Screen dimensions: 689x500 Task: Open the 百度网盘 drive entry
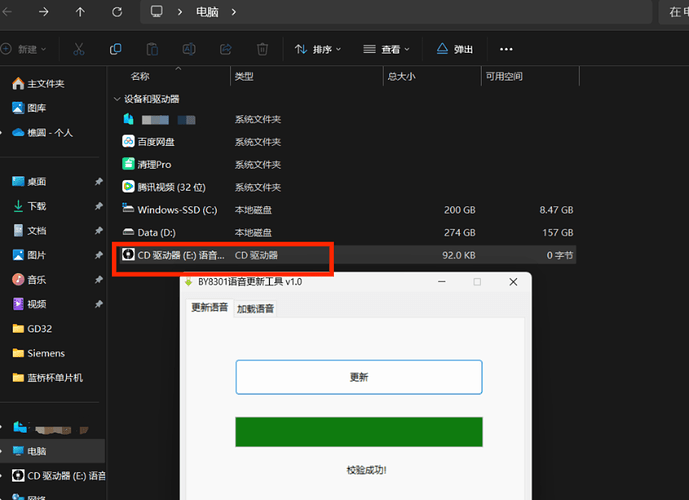155,142
